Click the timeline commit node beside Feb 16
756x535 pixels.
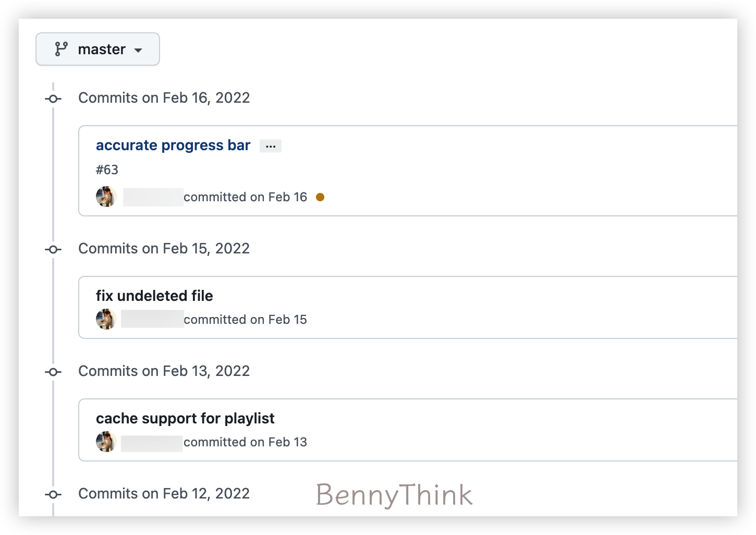click(53, 98)
